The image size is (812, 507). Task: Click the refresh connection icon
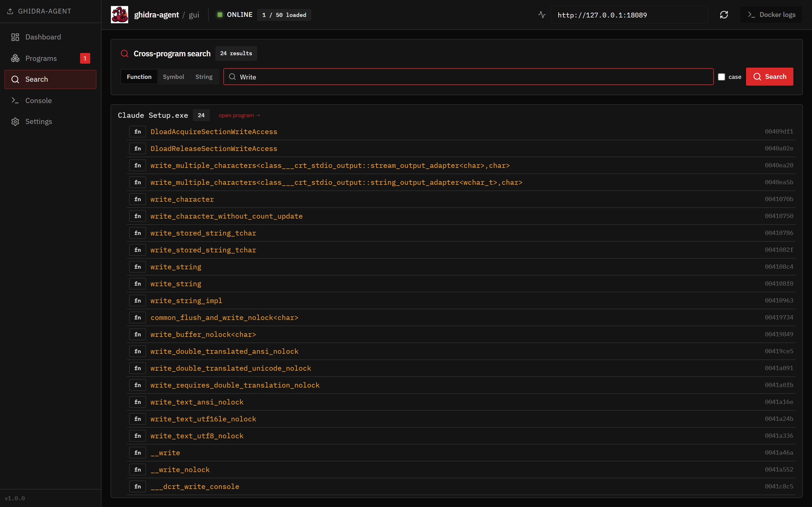pos(724,15)
